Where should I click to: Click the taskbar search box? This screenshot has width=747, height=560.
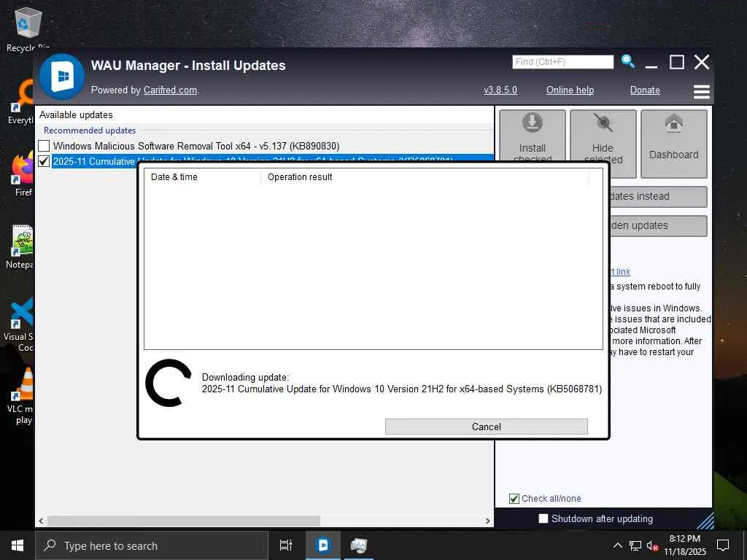click(x=152, y=545)
